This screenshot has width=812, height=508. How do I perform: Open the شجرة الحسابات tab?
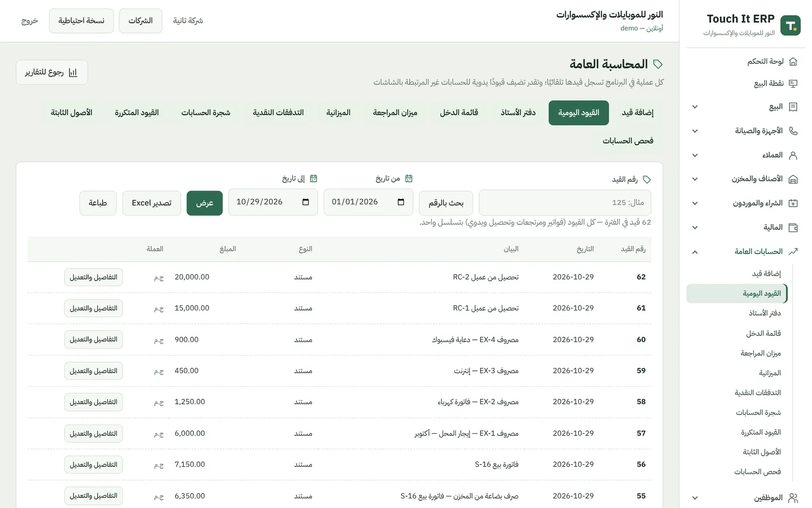pos(206,113)
